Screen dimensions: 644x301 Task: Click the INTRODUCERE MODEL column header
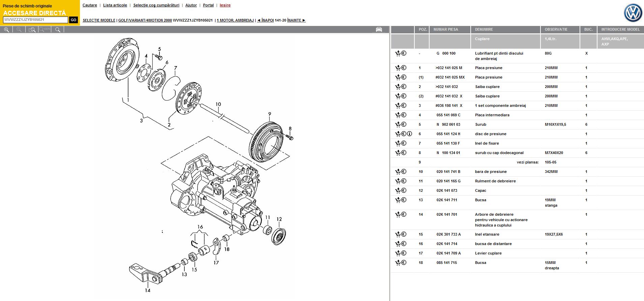(x=620, y=29)
